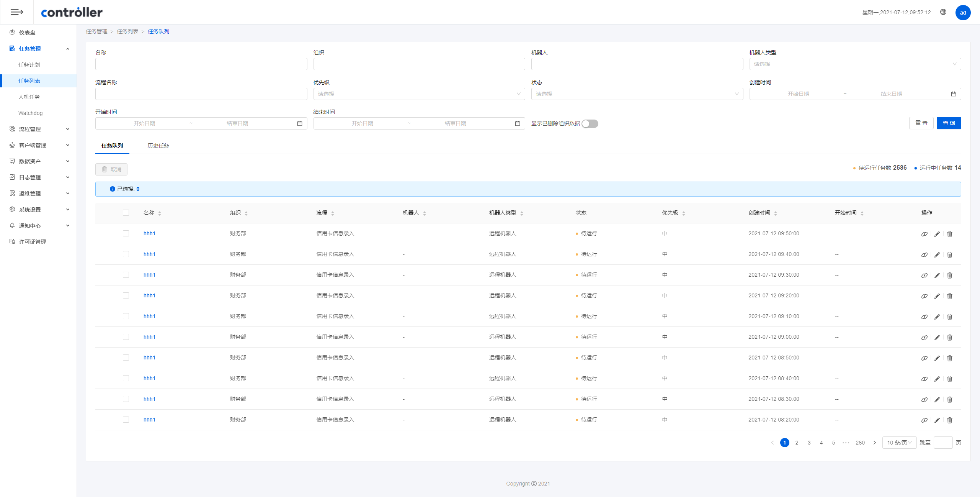Open the link icon for the 09:40:00 task
Viewport: 980px width, 497px height.
[924, 255]
